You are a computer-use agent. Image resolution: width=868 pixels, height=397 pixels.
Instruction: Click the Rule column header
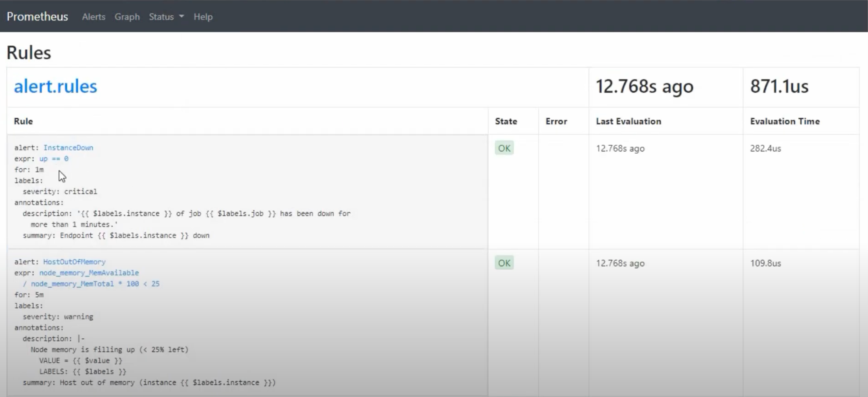(x=23, y=121)
